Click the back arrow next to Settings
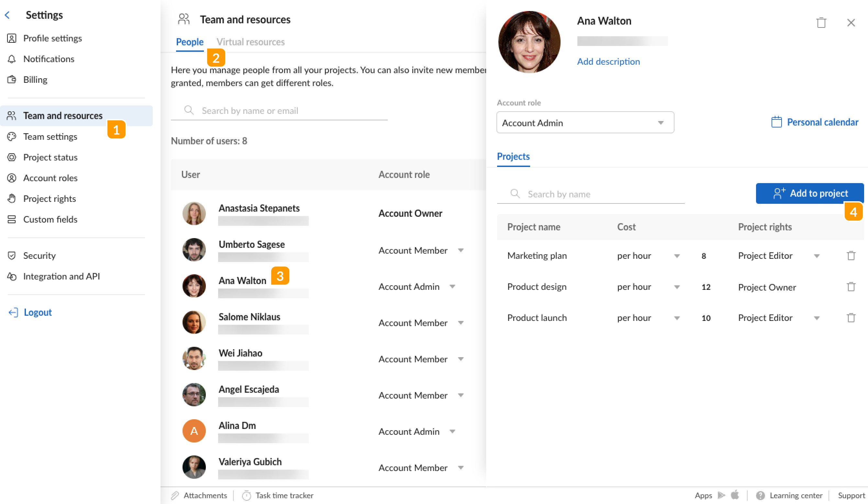The height and width of the screenshot is (504, 868). coord(7,15)
